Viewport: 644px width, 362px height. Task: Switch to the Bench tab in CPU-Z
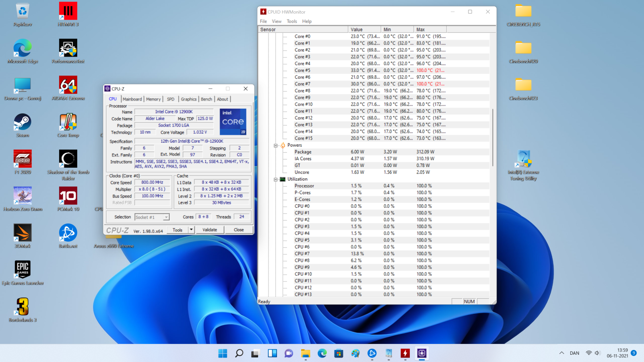point(206,99)
